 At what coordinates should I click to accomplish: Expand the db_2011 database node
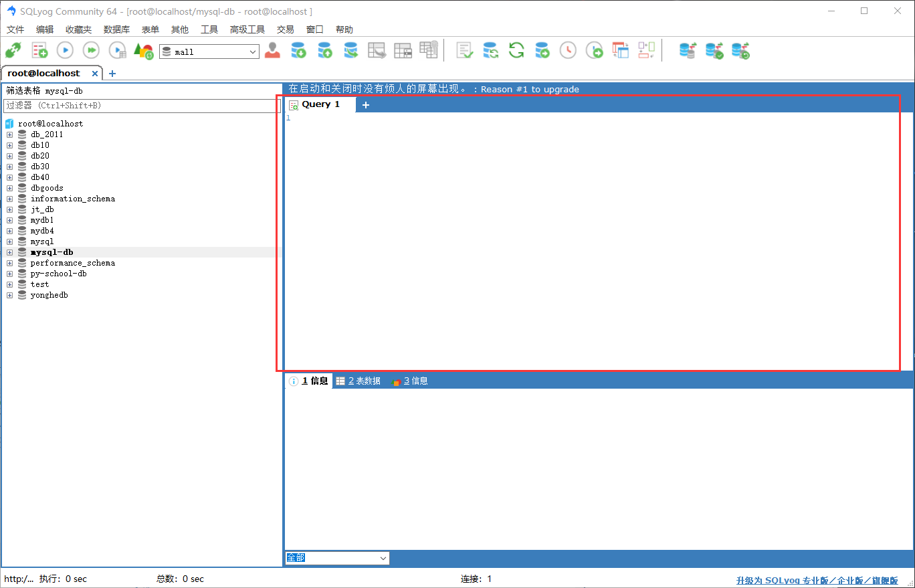[9, 134]
